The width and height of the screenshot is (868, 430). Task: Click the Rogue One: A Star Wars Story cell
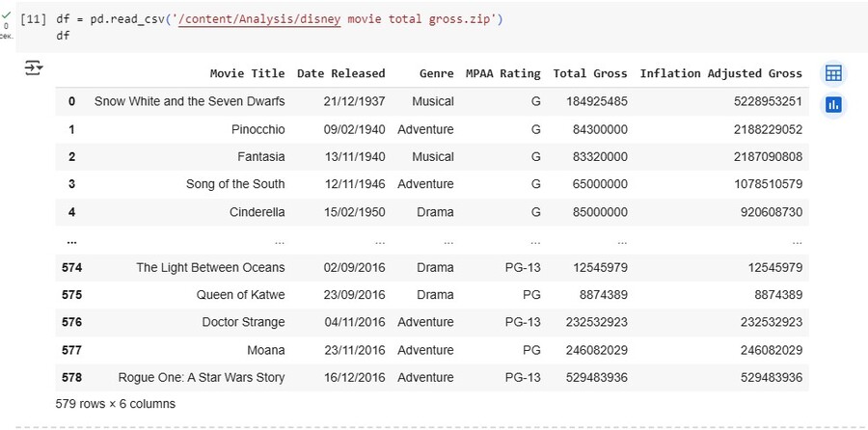(202, 378)
